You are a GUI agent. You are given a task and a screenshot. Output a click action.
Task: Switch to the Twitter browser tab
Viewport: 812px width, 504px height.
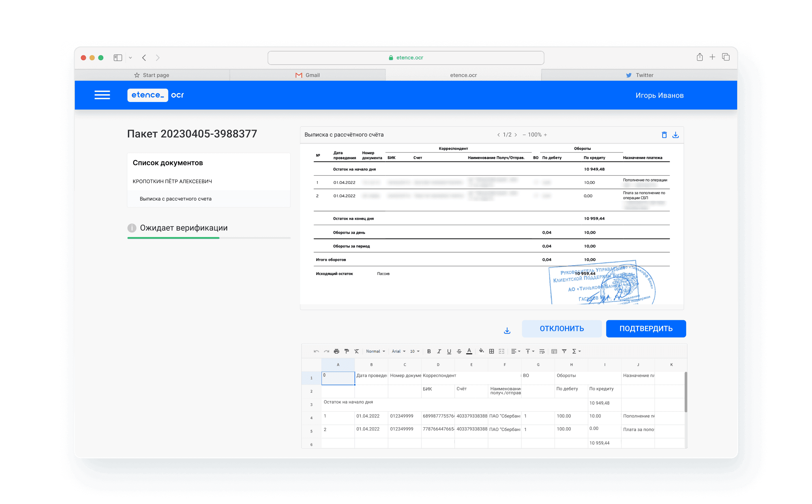[639, 75]
